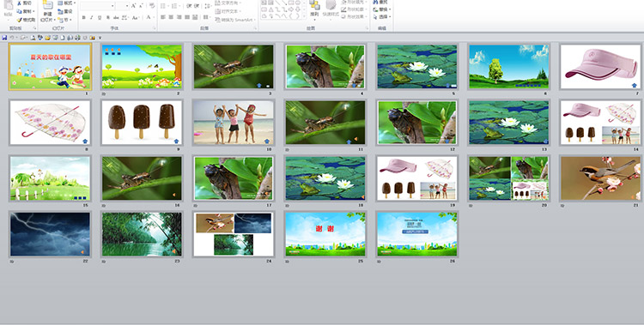The image size is (644, 325).
Task: Increase font size with grow font icon
Action: coord(133,6)
